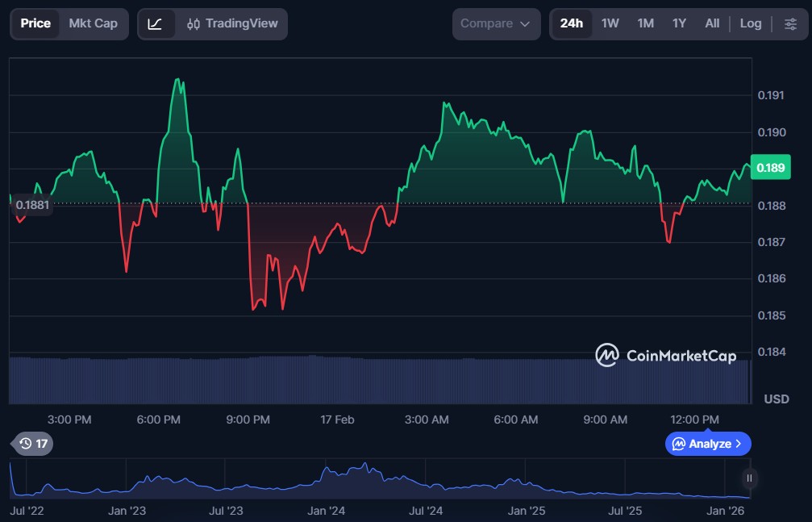Select the 24h time range

click(x=571, y=24)
